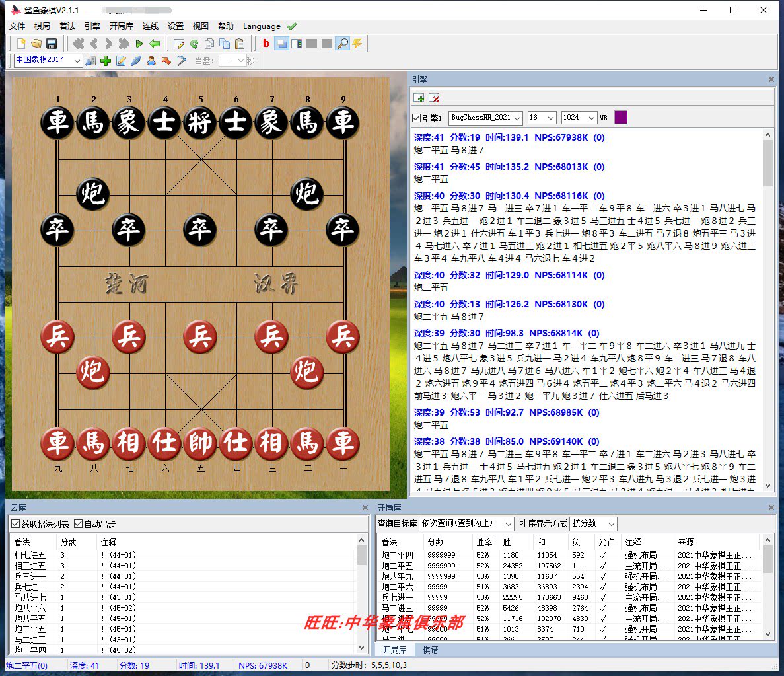Screen dimensions: 784x676
Task: Select the 相七进五 move in 云库 list
Action: coord(30,555)
